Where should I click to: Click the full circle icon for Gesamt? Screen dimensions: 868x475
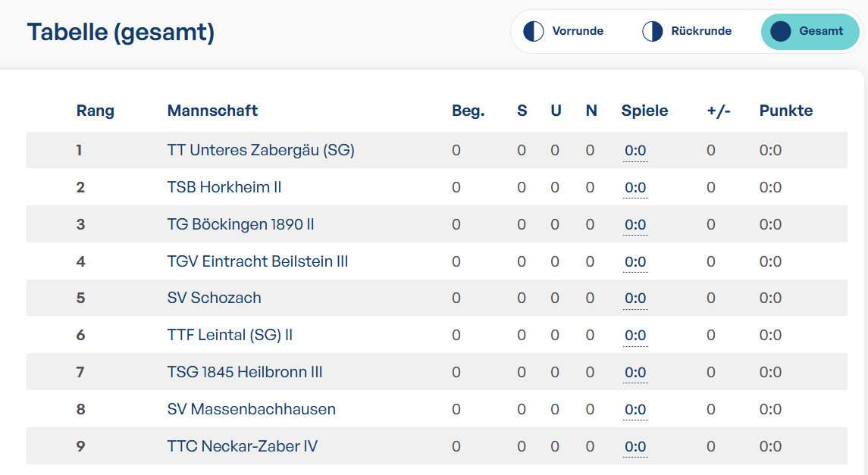pyautogui.click(x=781, y=32)
